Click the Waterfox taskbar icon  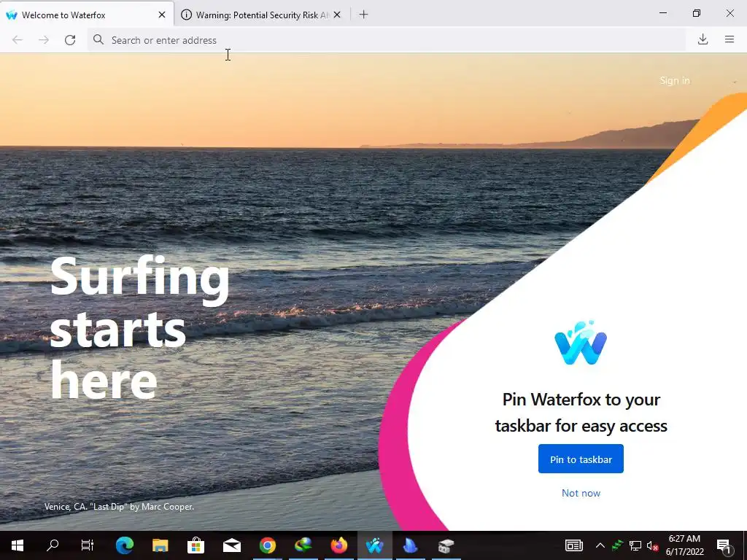375,545
